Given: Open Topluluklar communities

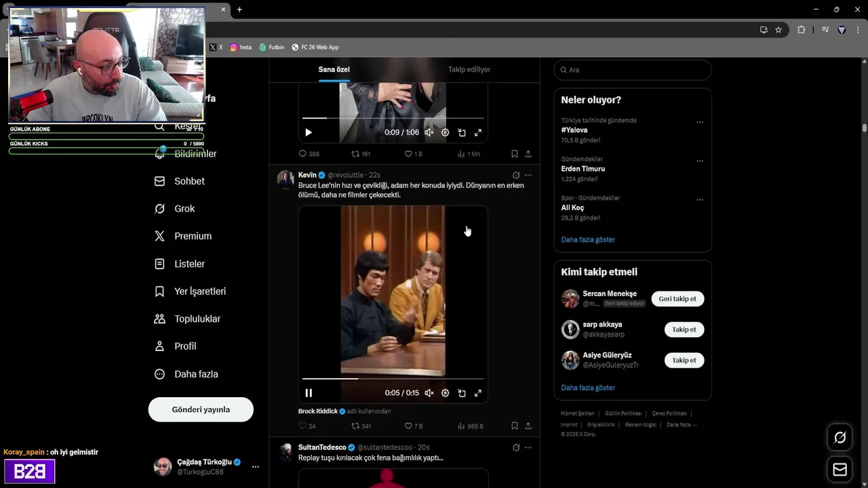Looking at the screenshot, I should (x=187, y=319).
